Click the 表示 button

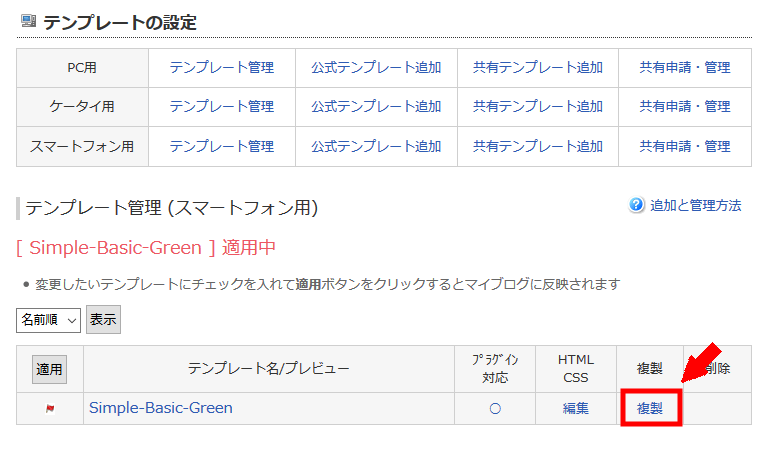point(103,320)
